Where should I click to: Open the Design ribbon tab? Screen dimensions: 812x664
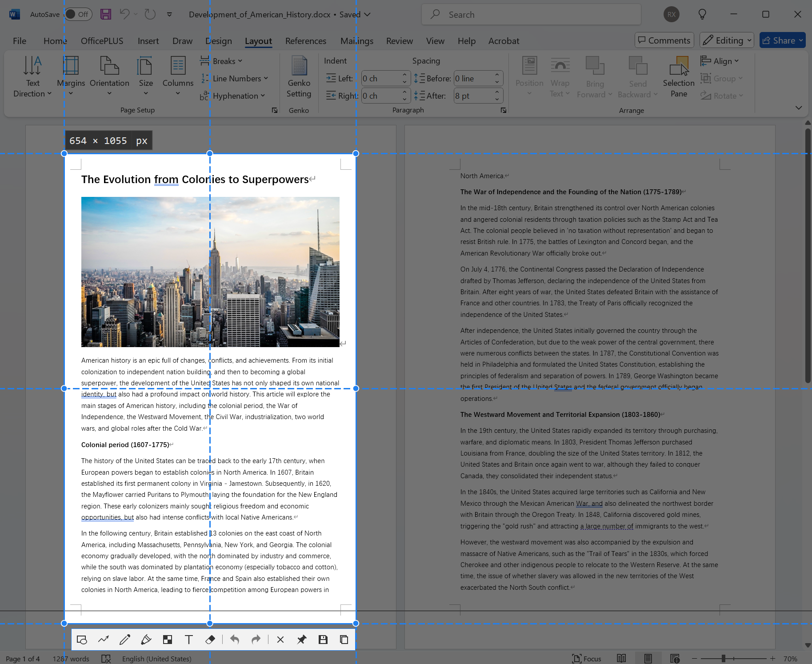click(x=219, y=41)
